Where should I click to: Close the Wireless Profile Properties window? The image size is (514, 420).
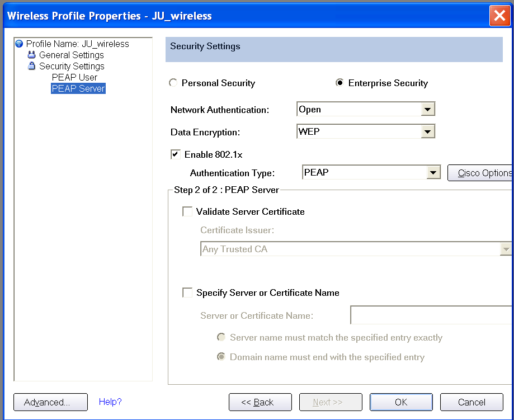click(x=499, y=16)
